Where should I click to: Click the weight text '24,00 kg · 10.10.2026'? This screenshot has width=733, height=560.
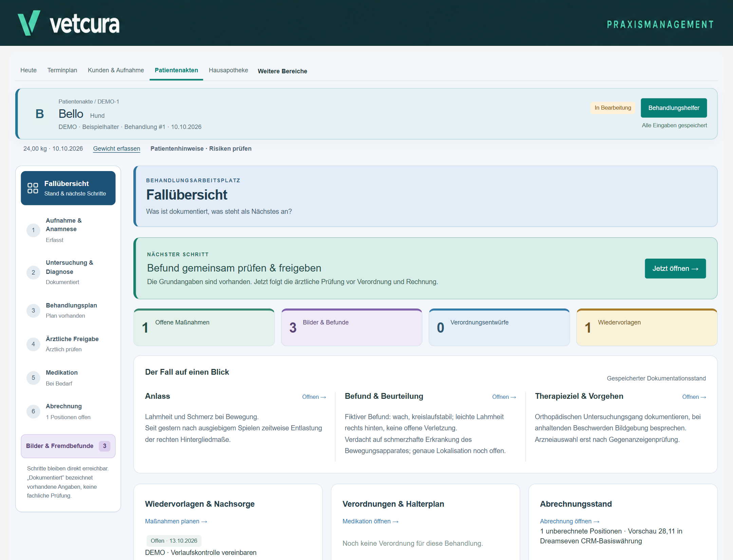coord(53,149)
